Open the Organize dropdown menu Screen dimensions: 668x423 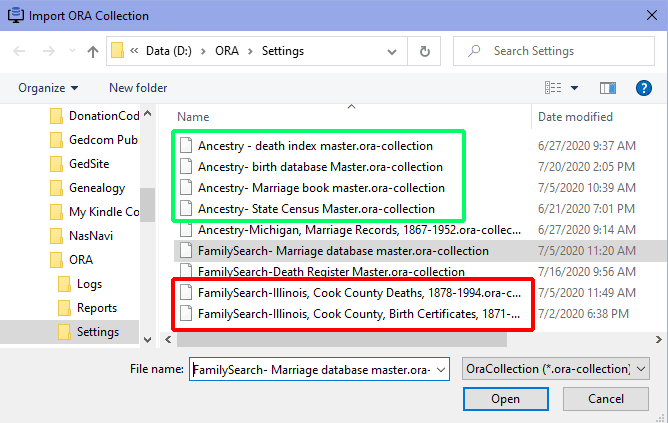(48, 88)
